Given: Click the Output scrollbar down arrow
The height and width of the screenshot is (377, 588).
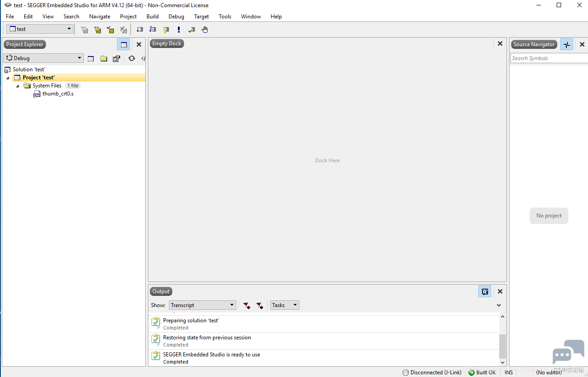Looking at the screenshot, I should click(502, 362).
